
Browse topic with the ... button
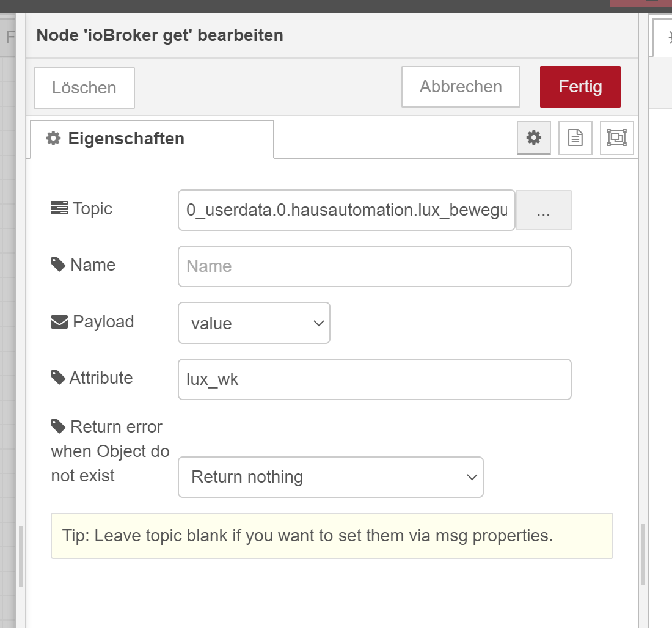coord(544,211)
